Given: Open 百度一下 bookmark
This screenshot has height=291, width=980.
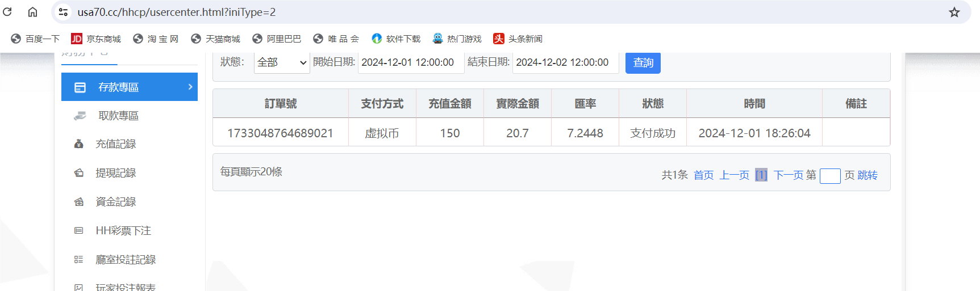Looking at the screenshot, I should point(35,39).
